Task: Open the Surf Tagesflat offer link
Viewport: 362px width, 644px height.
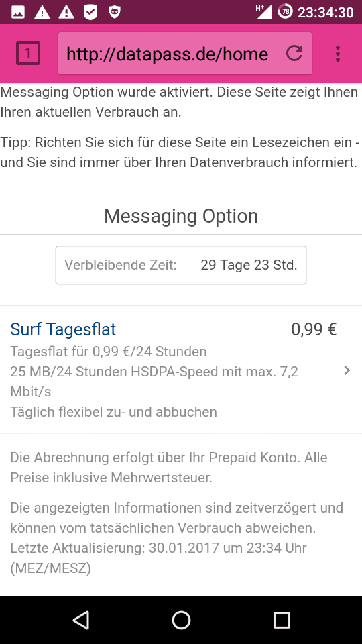Action: pyautogui.click(x=63, y=329)
